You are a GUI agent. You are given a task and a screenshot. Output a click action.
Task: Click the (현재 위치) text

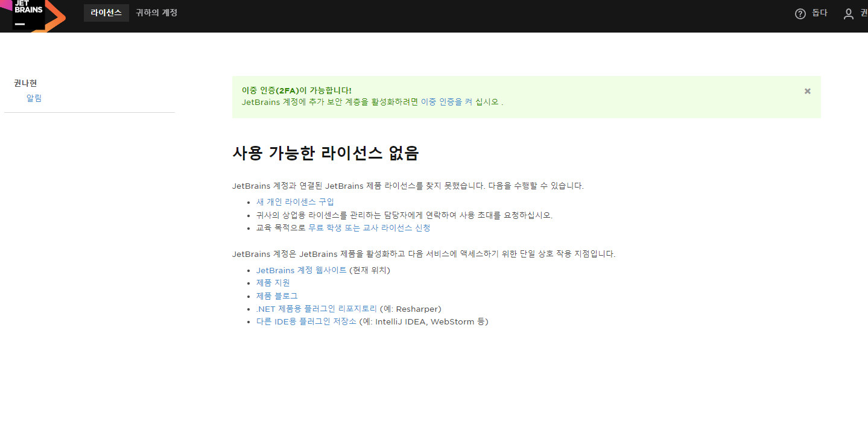coord(370,270)
